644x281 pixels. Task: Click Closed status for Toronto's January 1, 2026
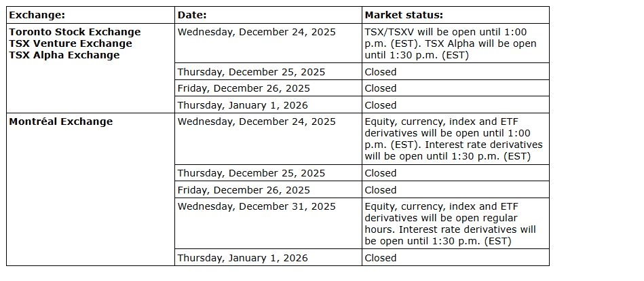click(x=380, y=105)
